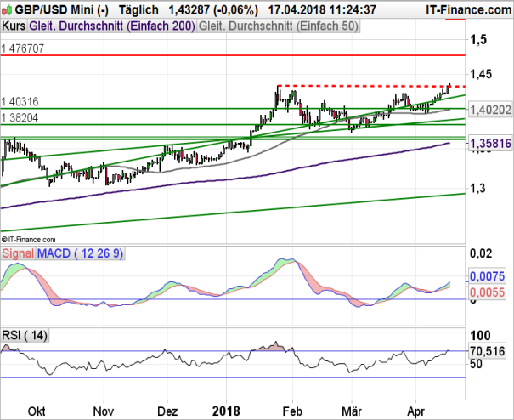Click the 100 RSI axis label
Viewport: 514px width, 420px height.
point(480,335)
